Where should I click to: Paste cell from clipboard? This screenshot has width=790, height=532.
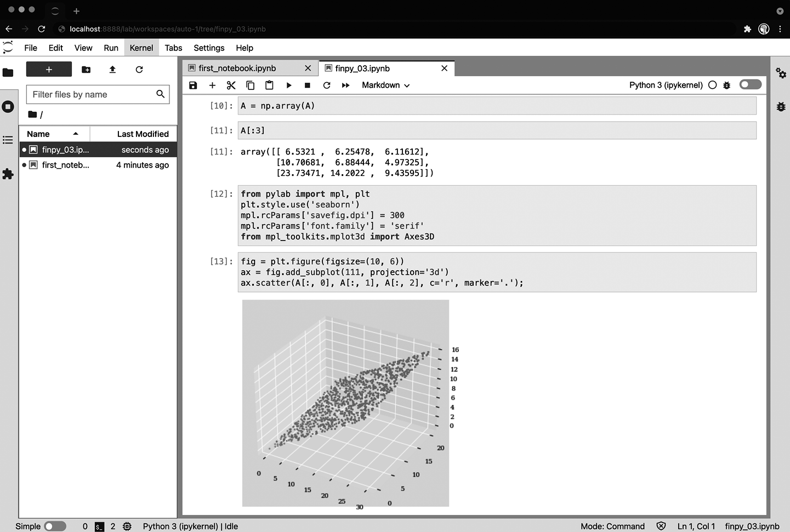click(269, 85)
